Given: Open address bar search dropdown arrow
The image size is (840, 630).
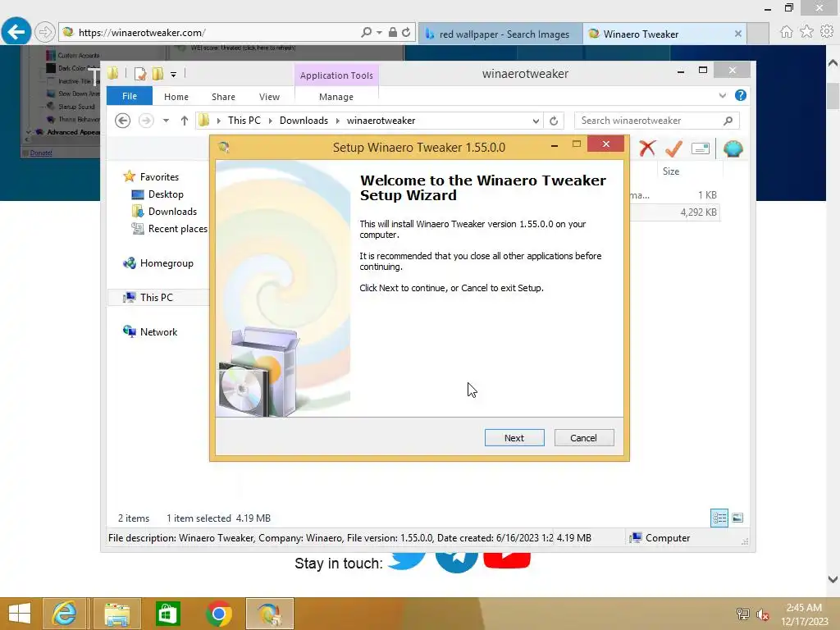Looking at the screenshot, I should click(x=379, y=33).
